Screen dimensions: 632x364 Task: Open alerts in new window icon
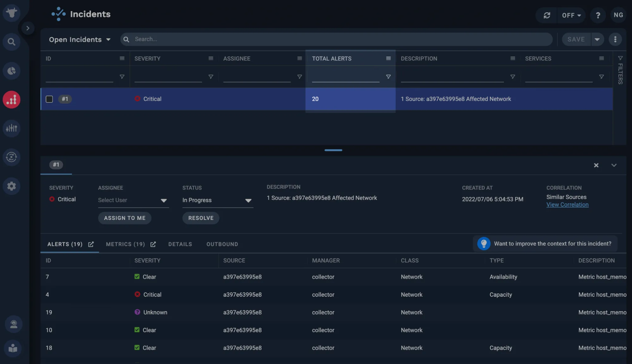coord(91,244)
